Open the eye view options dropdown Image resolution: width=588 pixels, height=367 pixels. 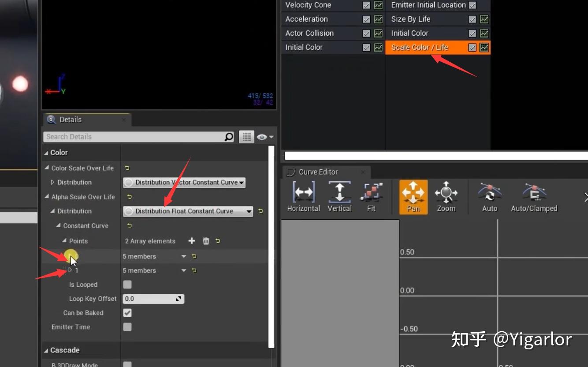(265, 137)
